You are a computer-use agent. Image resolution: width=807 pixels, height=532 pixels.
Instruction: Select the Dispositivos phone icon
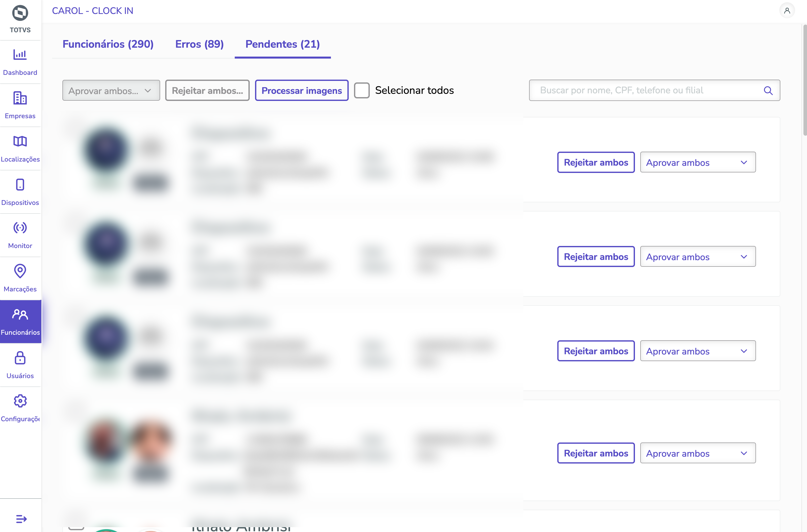point(20,185)
